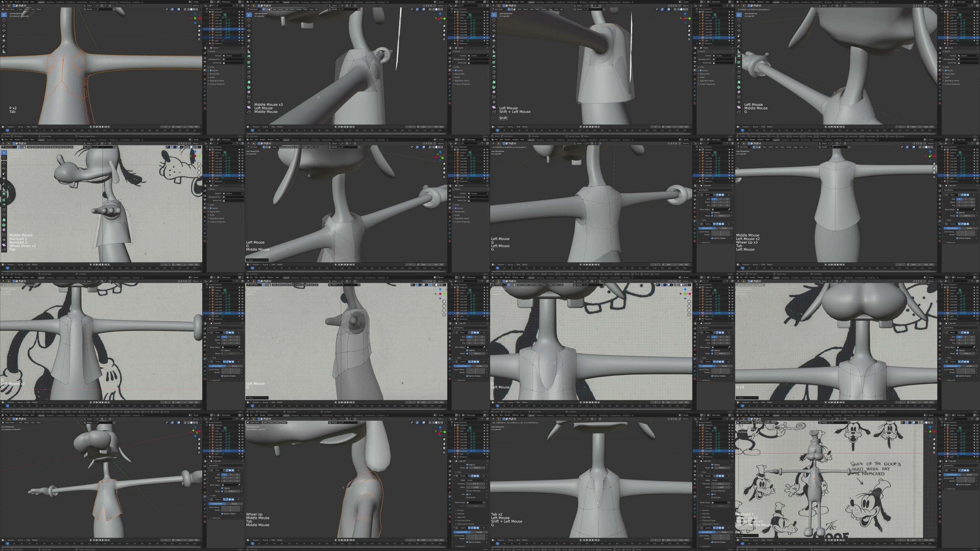Open Global orientation dropdown in the 'P x2' frame

click(x=89, y=6)
